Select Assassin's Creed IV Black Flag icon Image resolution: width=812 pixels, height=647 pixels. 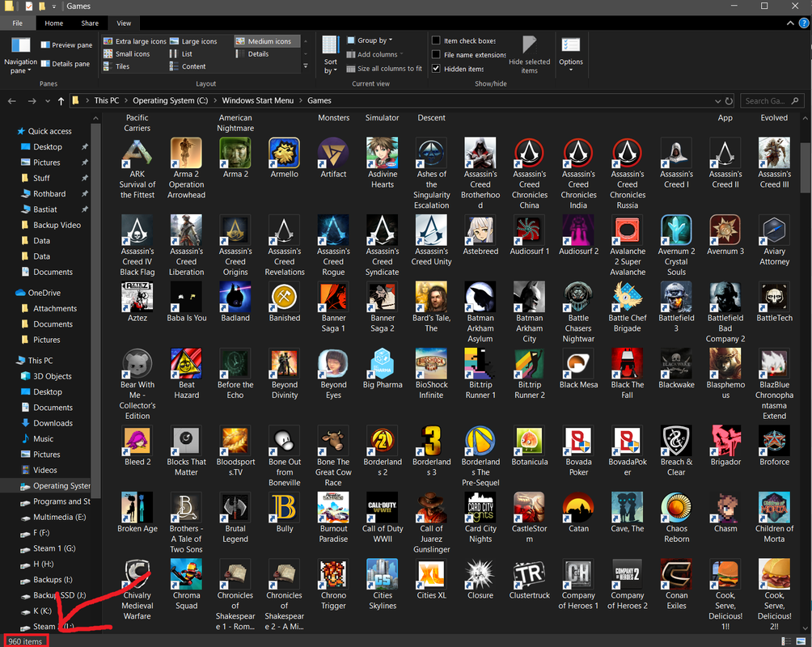coord(137,230)
